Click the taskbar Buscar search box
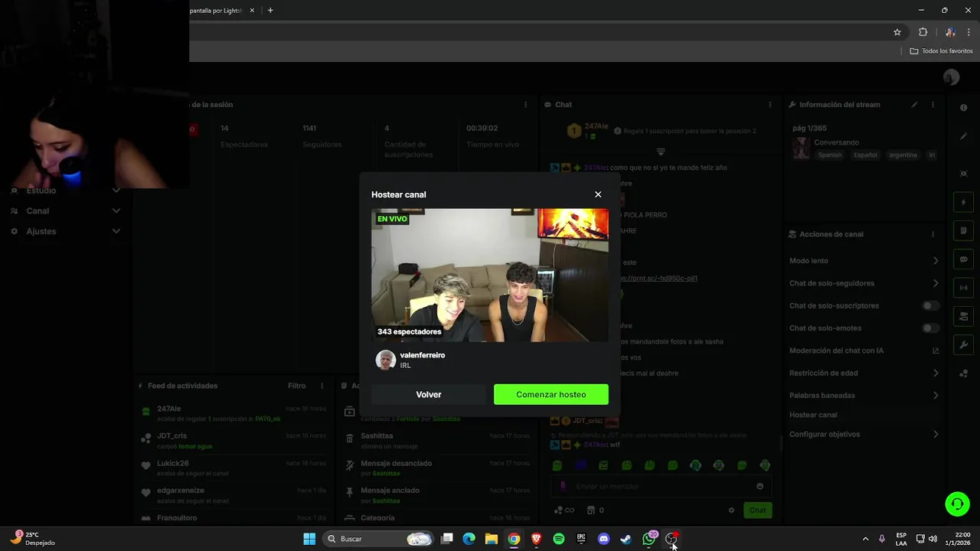The height and width of the screenshot is (551, 980). coord(379,539)
